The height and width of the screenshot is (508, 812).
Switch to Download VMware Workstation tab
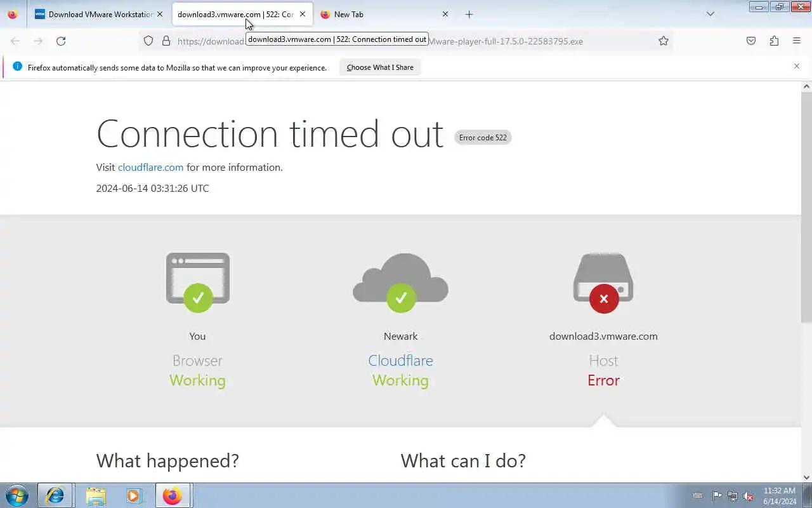tap(99, 14)
